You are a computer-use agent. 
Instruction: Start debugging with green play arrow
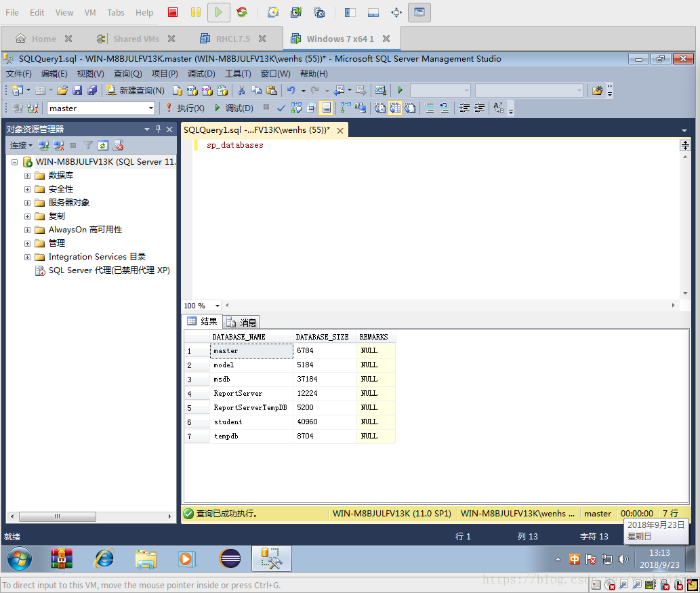click(x=400, y=91)
